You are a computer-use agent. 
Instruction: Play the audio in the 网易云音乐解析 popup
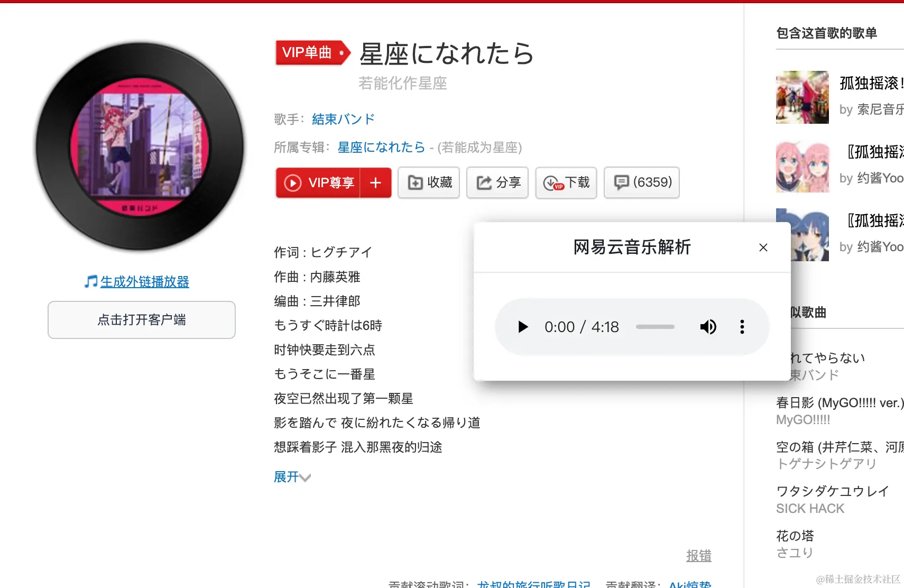tap(523, 327)
